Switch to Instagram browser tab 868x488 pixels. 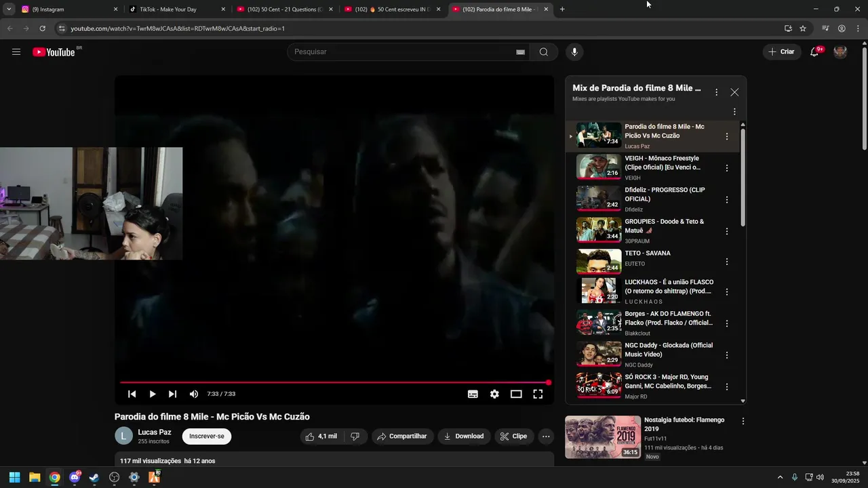(68, 9)
